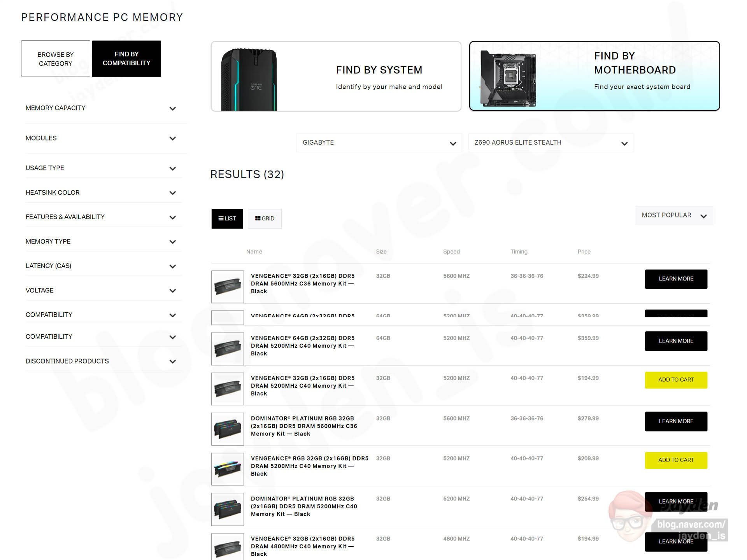Click the $209.99 price
This screenshot has height=560, width=747.
[x=588, y=458]
